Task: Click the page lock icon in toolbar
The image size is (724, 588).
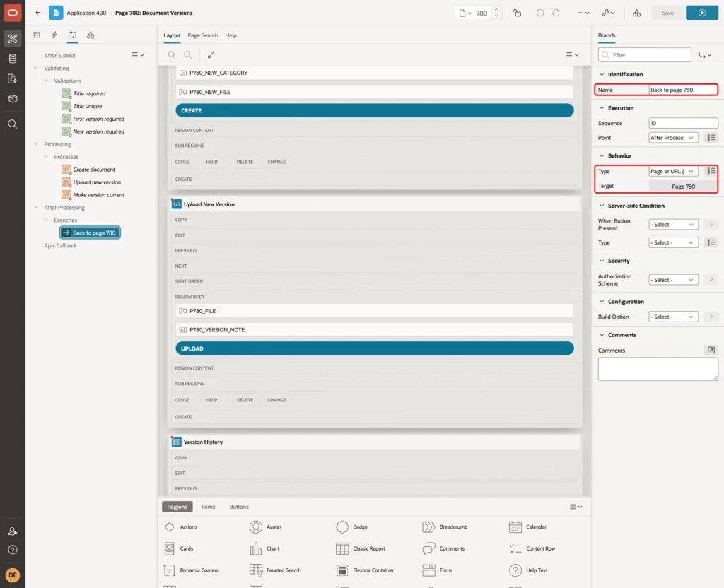Action: [x=517, y=13]
